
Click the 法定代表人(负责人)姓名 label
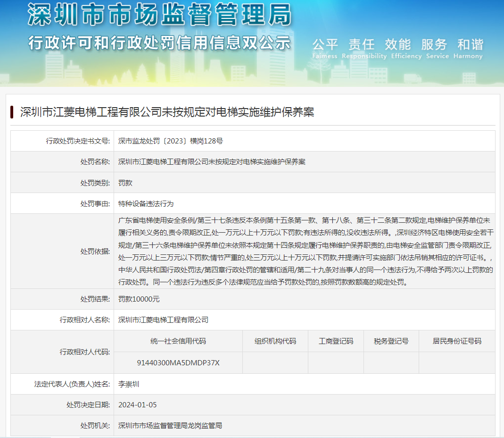tap(72, 384)
